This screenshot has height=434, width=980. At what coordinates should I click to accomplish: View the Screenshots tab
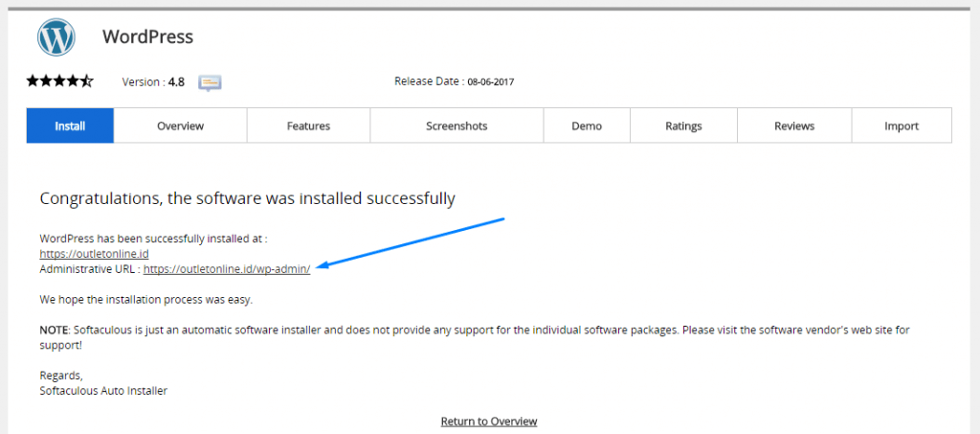457,126
